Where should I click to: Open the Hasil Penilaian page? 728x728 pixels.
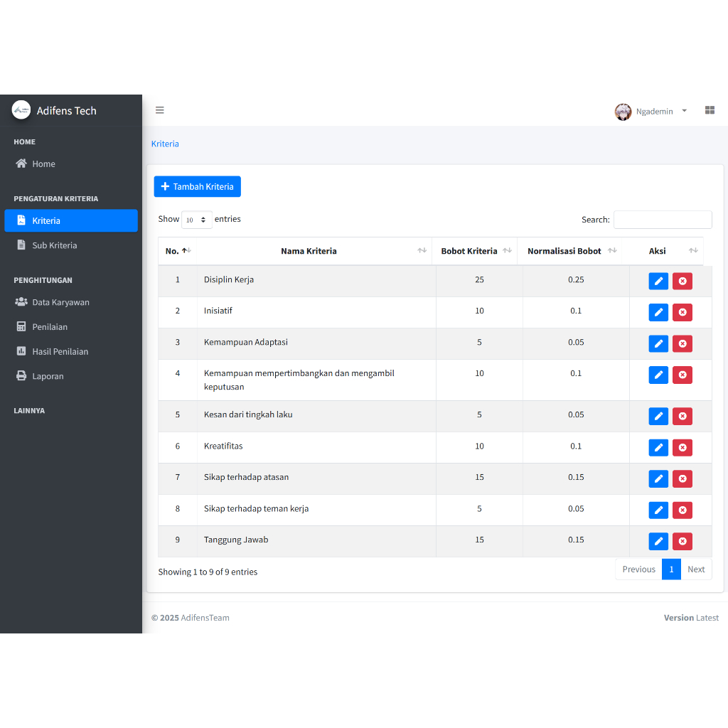[x=60, y=352]
